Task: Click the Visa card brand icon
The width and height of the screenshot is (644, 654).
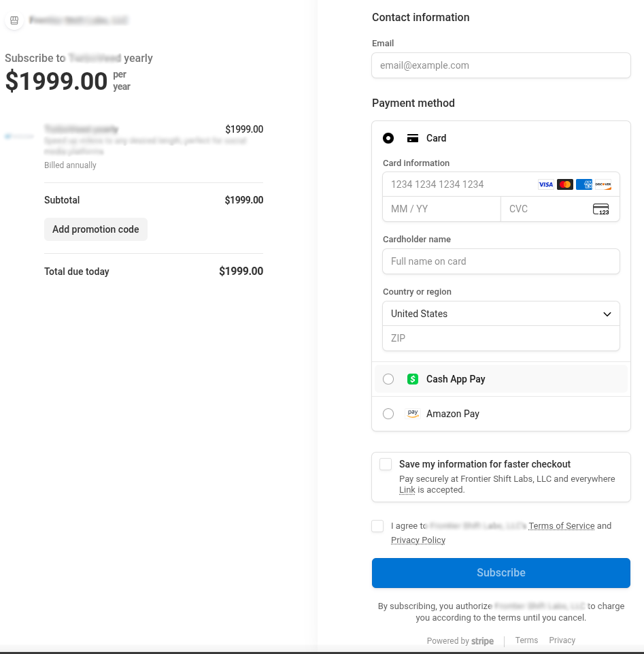Action: (x=545, y=184)
